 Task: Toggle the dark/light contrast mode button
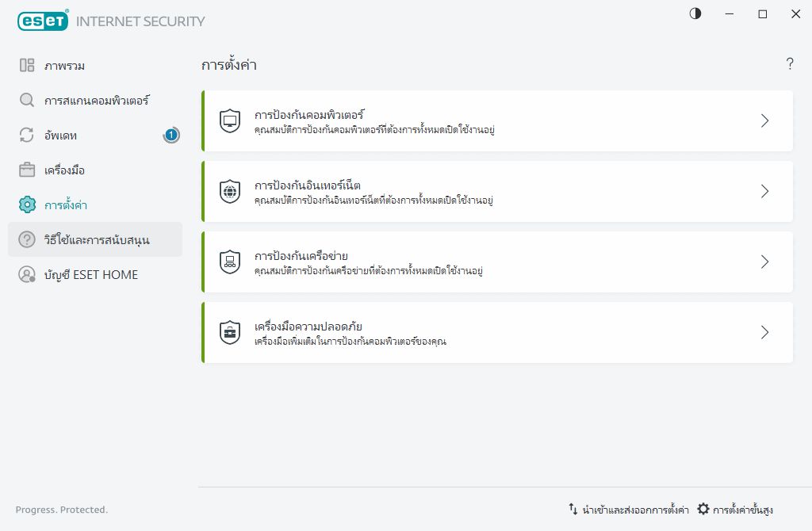(x=695, y=14)
